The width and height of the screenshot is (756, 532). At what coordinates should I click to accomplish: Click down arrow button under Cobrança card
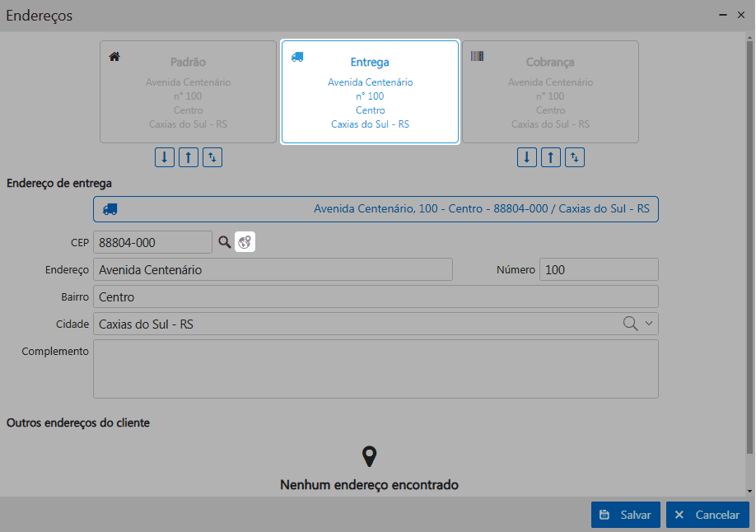(x=527, y=157)
